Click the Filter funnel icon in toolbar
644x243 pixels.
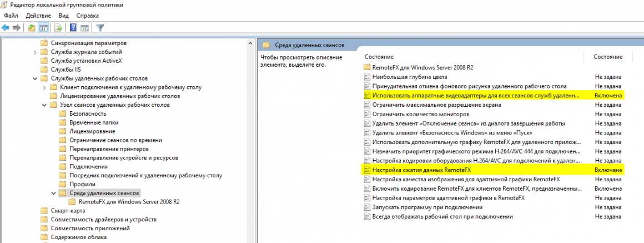(x=100, y=28)
